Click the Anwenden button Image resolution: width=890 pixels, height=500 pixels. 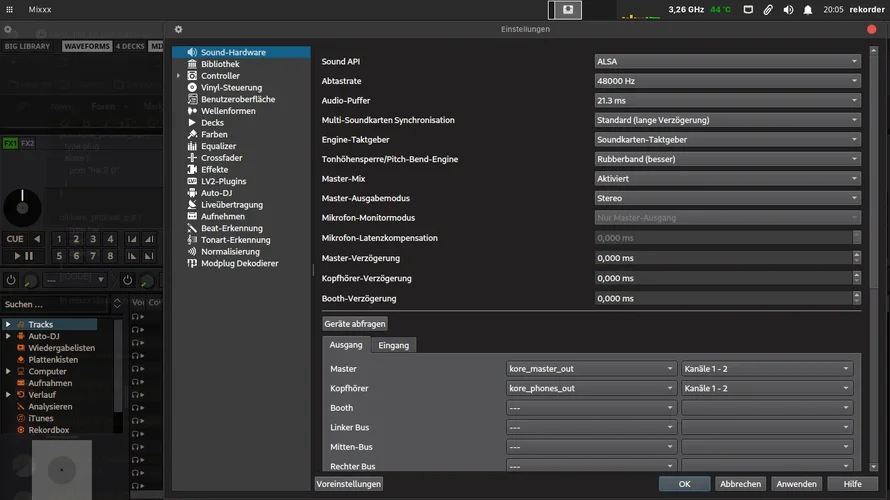[x=796, y=484]
